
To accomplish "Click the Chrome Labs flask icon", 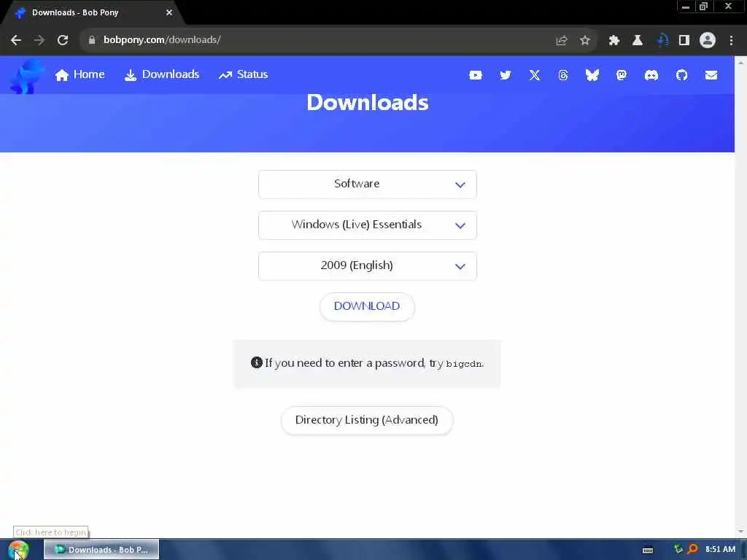I will [638, 41].
